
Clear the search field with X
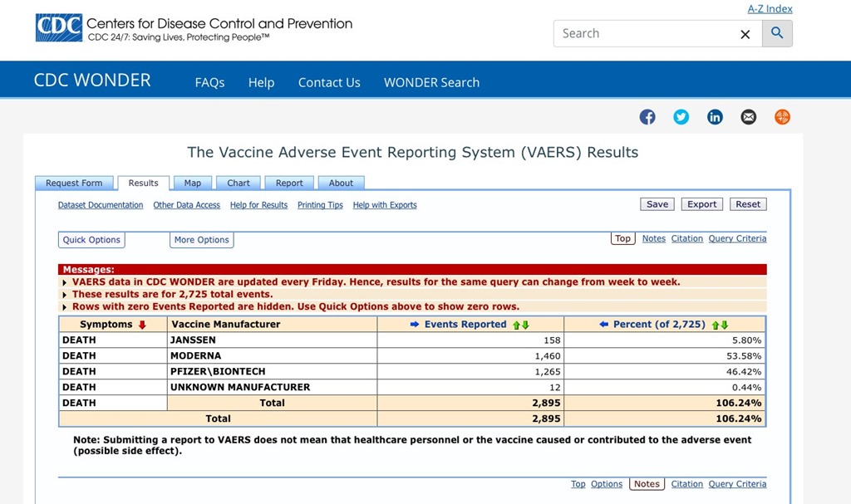pyautogui.click(x=745, y=34)
